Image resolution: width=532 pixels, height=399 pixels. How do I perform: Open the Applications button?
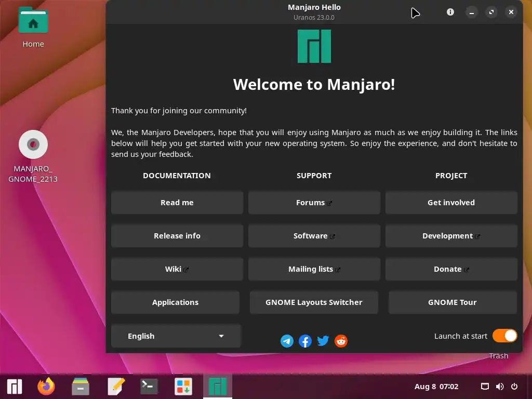(176, 302)
